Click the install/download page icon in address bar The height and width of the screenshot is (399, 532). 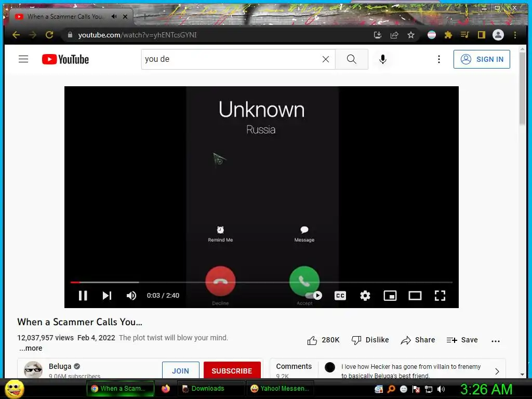378,35
